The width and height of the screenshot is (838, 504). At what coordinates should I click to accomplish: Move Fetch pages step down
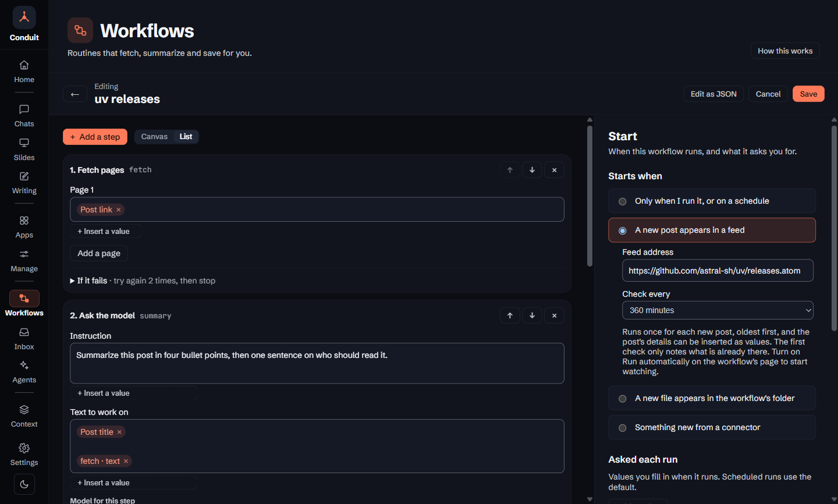(532, 170)
